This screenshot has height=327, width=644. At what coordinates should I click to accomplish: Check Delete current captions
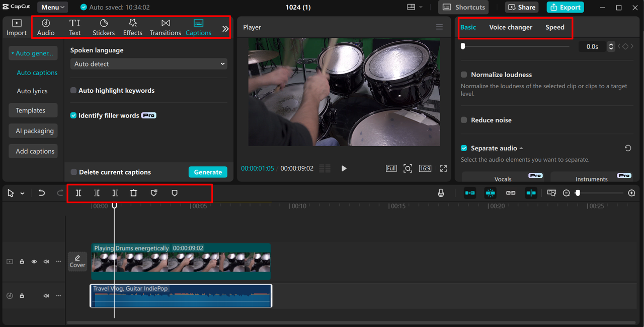pos(73,172)
